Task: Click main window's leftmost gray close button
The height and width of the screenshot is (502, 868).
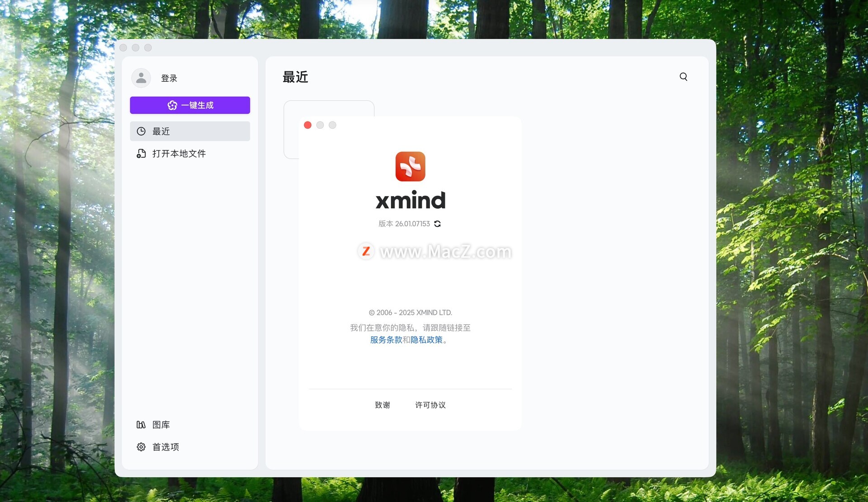Action: pyautogui.click(x=123, y=48)
